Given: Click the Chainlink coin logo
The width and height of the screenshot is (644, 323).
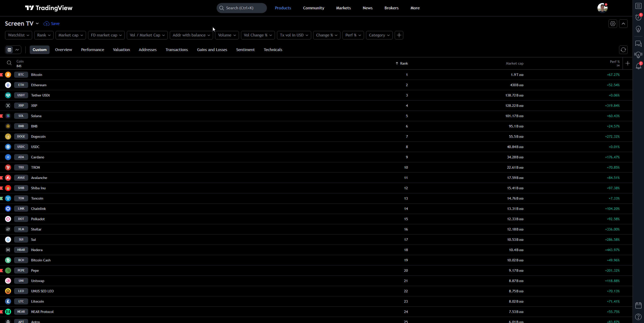Looking at the screenshot, I should click(x=8, y=209).
